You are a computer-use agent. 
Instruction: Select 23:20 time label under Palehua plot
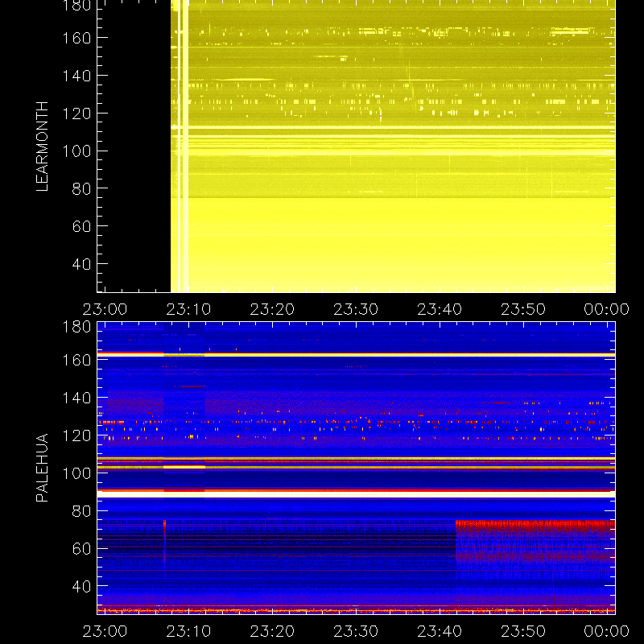(x=272, y=631)
